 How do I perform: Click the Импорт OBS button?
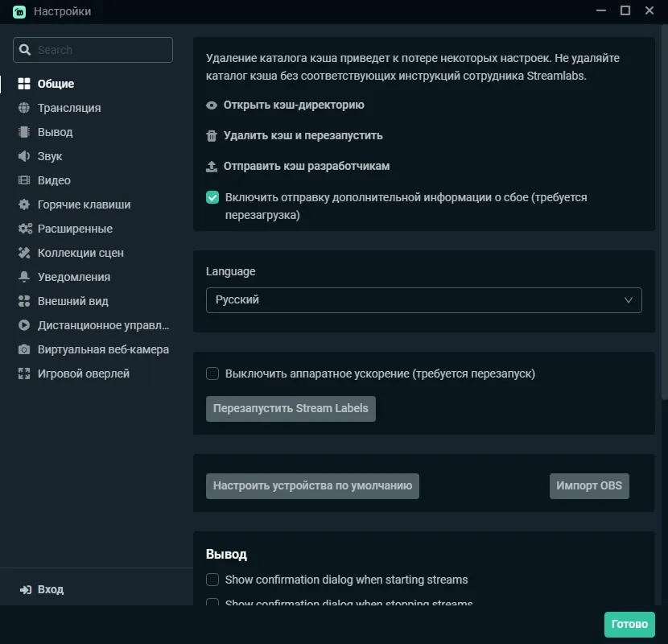pyautogui.click(x=589, y=486)
